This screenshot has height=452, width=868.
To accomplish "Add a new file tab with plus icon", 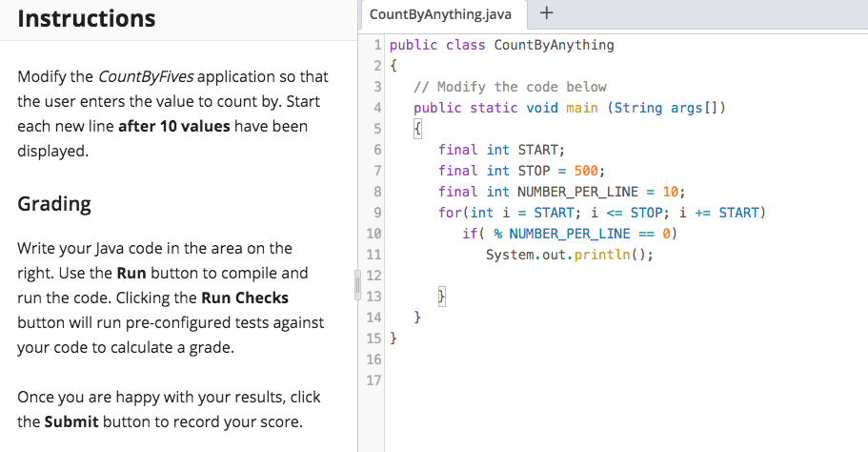I will pyautogui.click(x=546, y=12).
